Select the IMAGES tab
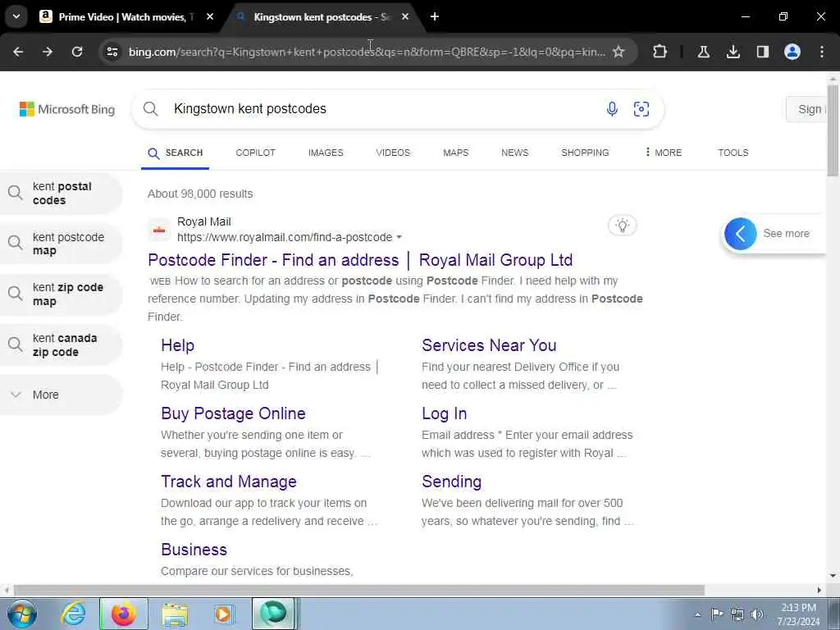This screenshot has width=840, height=630. pos(326,153)
